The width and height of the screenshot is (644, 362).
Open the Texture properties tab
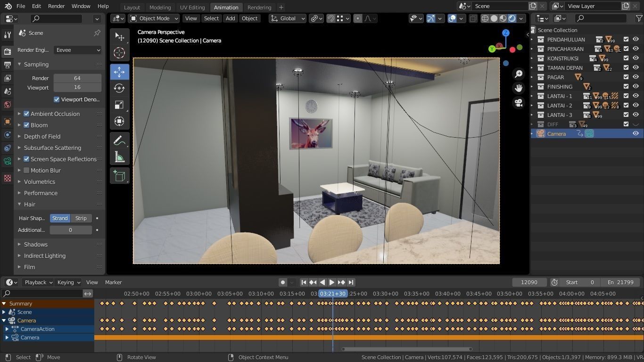coord(7,178)
